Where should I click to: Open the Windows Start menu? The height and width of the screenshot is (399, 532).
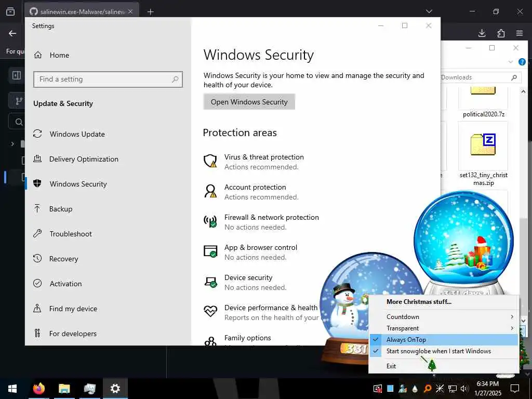12,389
